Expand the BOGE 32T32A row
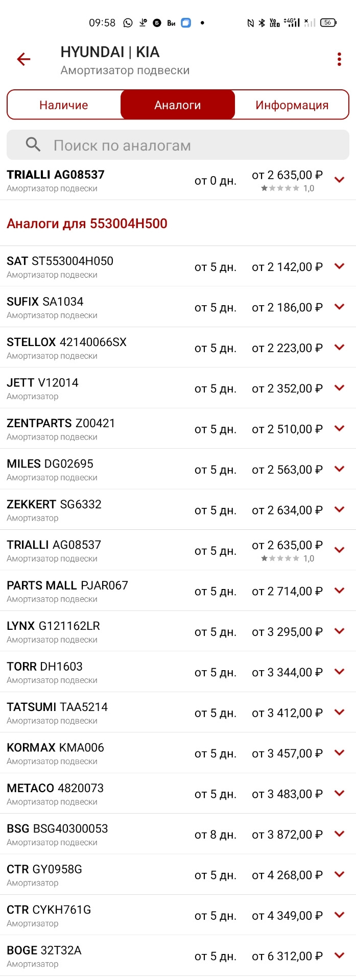Viewport: 356px width, 980px height. 339,955
